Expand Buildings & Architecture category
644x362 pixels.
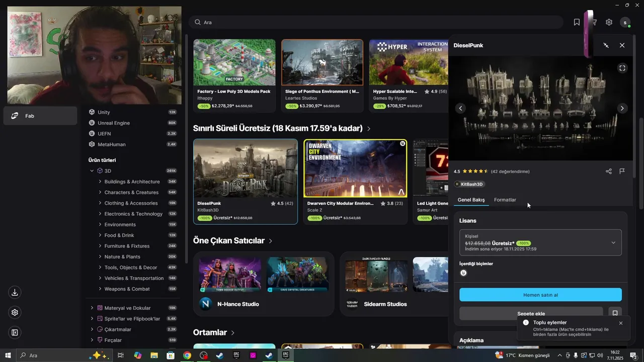tap(100, 182)
